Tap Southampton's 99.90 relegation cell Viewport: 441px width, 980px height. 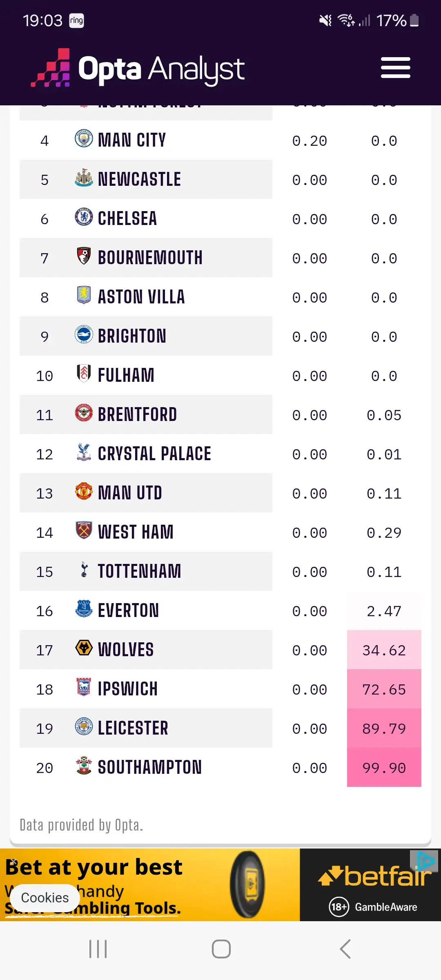pyautogui.click(x=384, y=768)
